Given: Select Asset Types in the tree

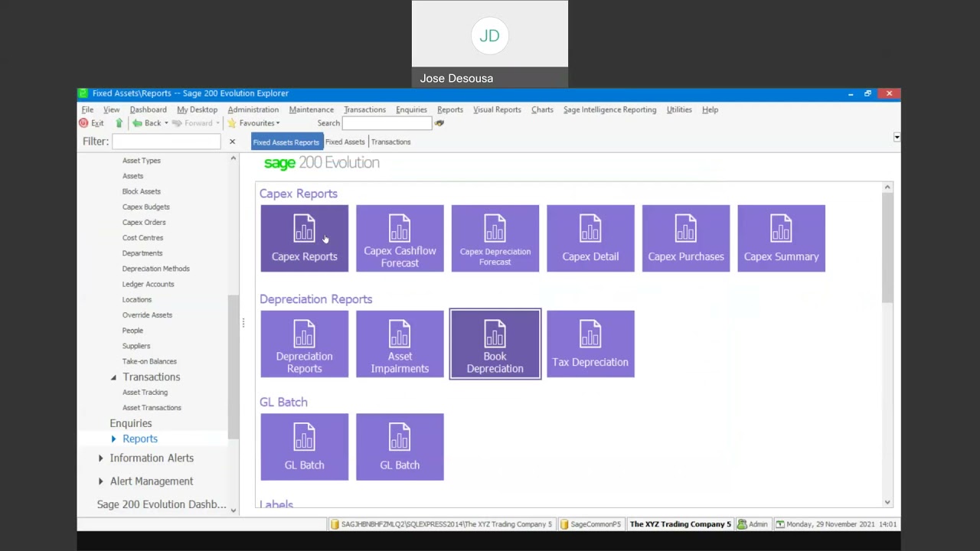Looking at the screenshot, I should [141, 161].
